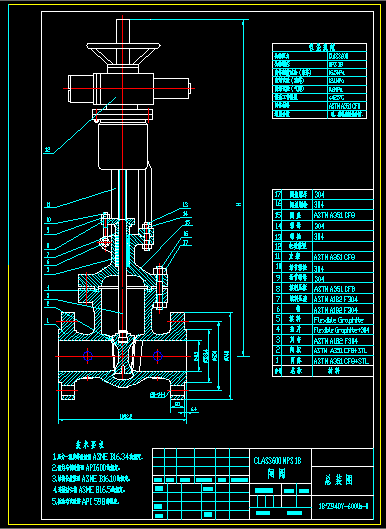
Task: Click the technical requirement line citing ASME B16.10
Action: [91, 479]
